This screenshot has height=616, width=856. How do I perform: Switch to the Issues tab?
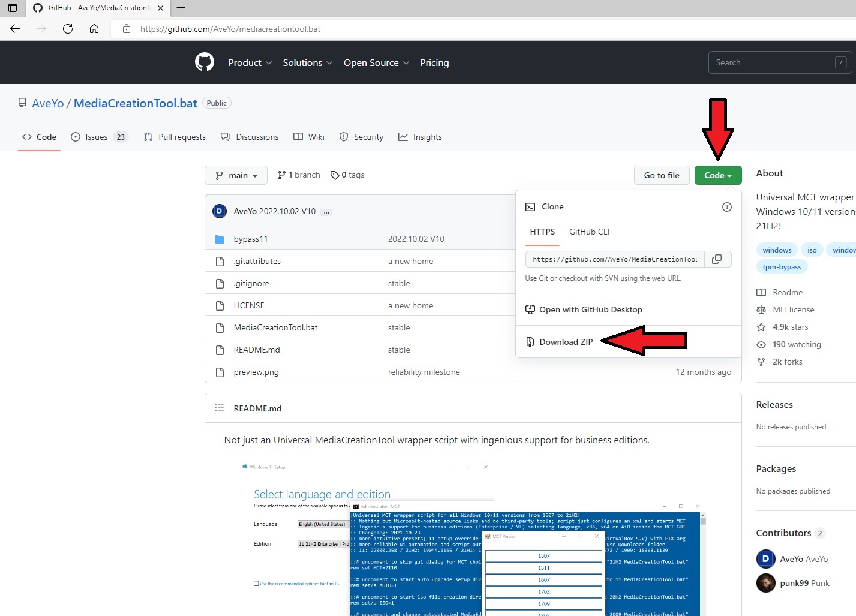99,137
